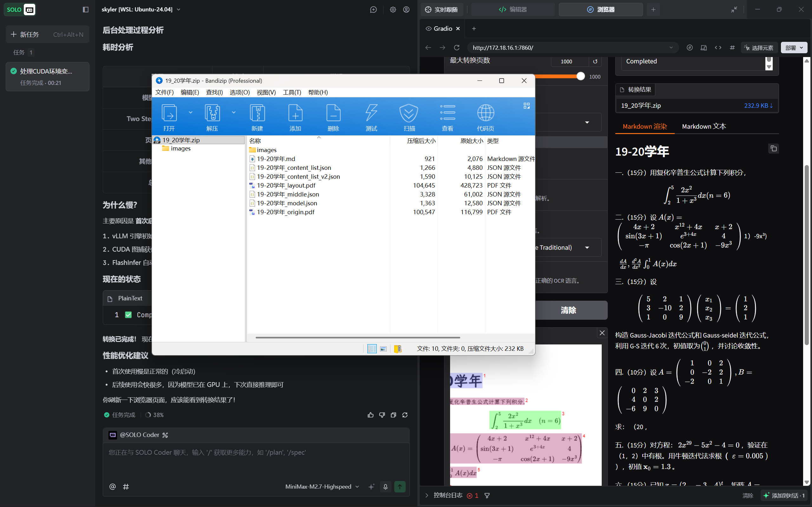Image resolution: width=812 pixels, height=507 pixels.
Task: Switch to the Markdown 文本 tab
Action: point(704,126)
